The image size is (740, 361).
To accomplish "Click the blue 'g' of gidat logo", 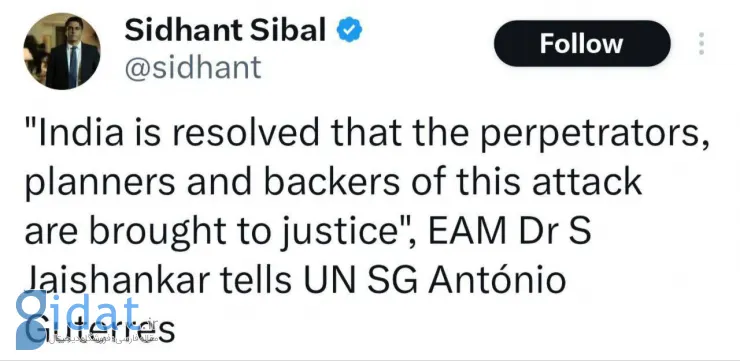I will tap(31, 319).
